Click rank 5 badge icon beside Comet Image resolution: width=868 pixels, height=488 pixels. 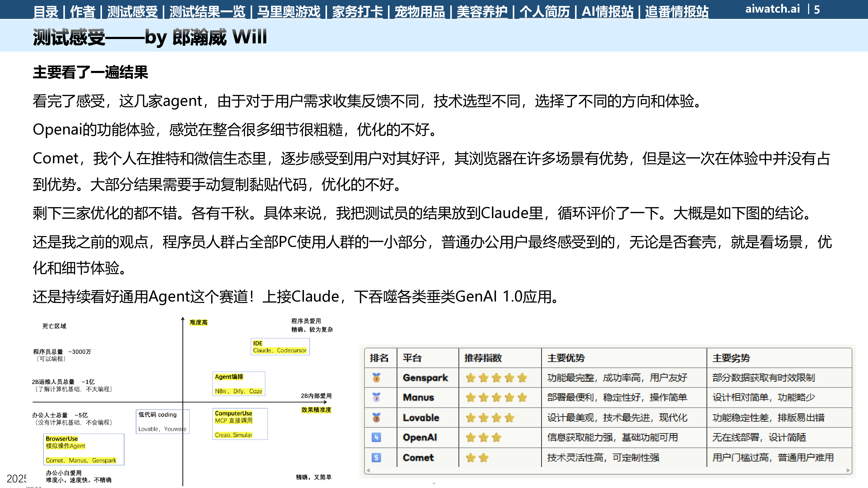[376, 457]
